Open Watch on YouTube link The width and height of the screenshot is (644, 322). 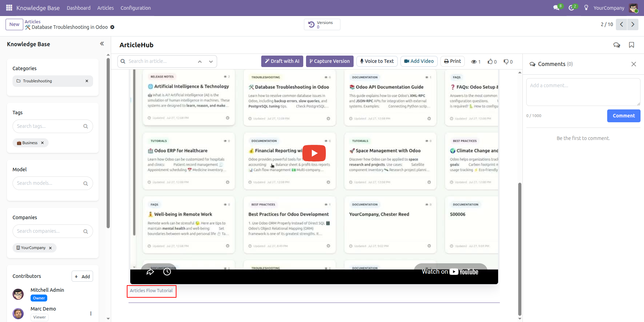tap(450, 272)
